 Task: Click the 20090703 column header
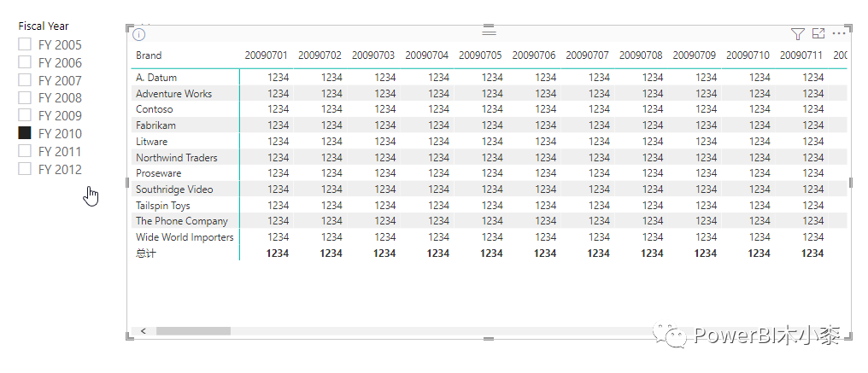click(373, 55)
